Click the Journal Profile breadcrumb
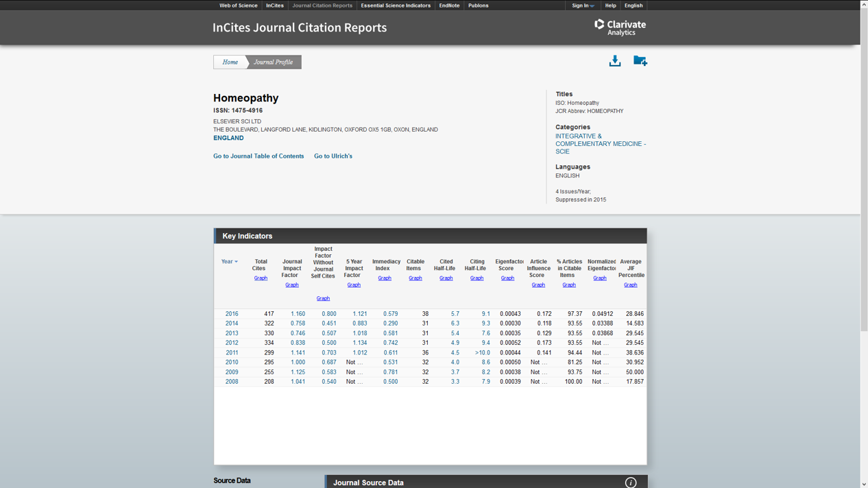Viewport: 868px width, 488px height. (x=274, y=62)
